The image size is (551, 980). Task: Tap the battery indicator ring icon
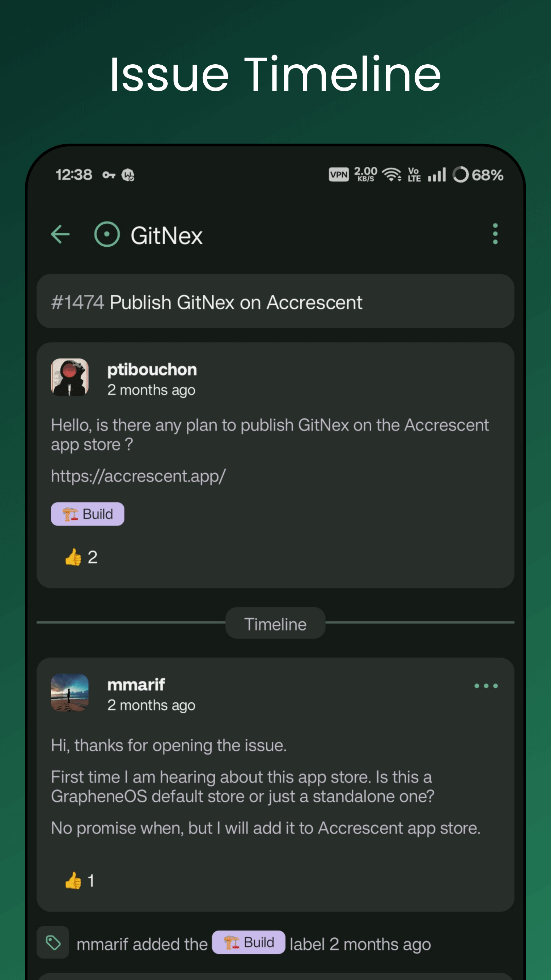460,175
